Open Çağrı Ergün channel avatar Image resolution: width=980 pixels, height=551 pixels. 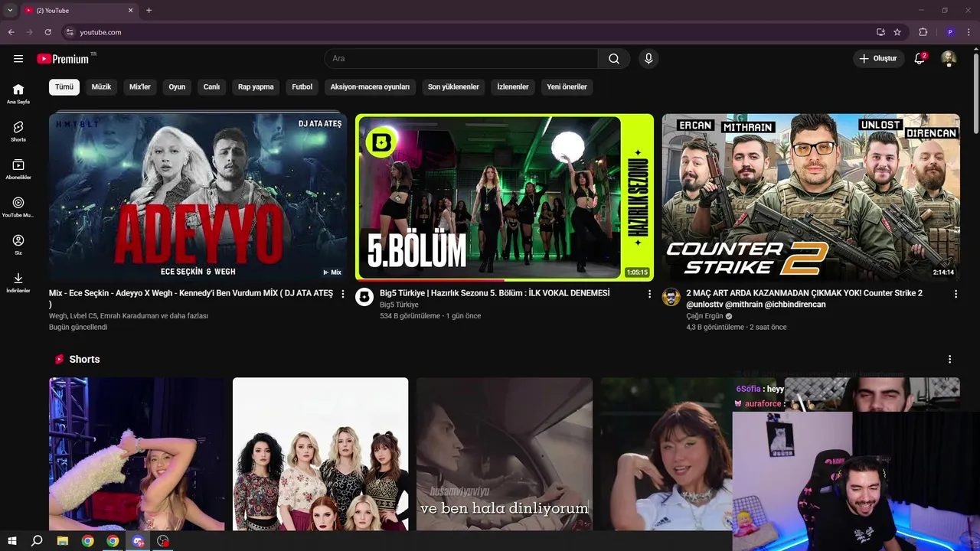click(x=671, y=298)
